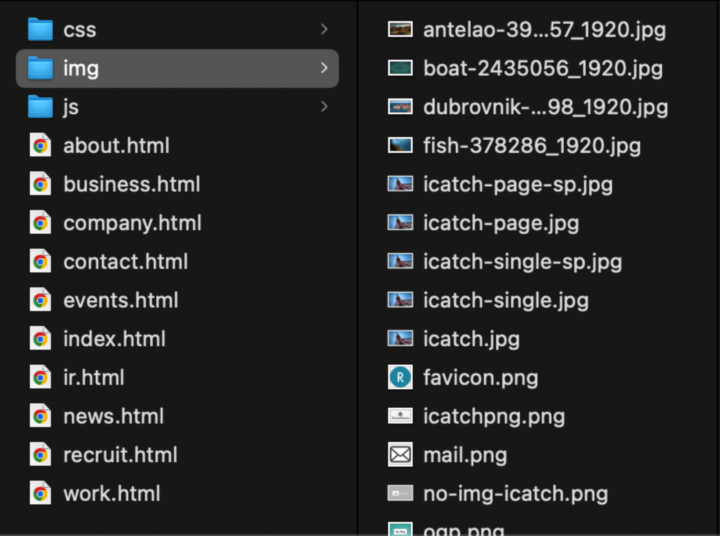Select the fish-378286_1920.jpg thumbnail icon
720x536 pixels.
(400, 146)
